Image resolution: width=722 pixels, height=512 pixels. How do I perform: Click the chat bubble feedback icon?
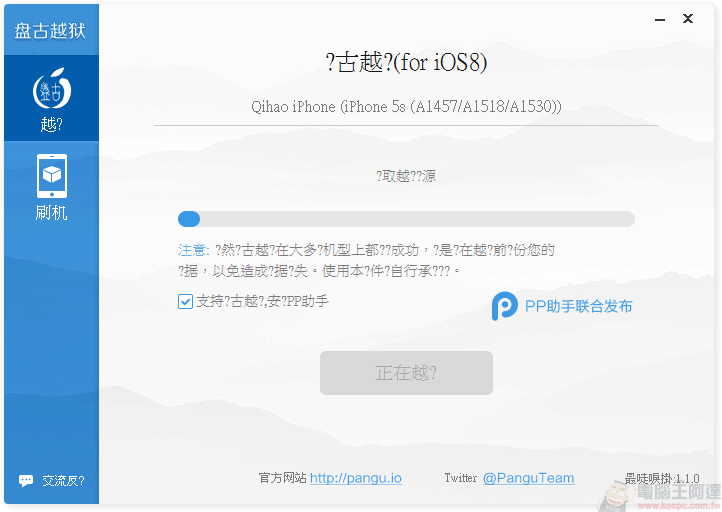click(x=26, y=481)
